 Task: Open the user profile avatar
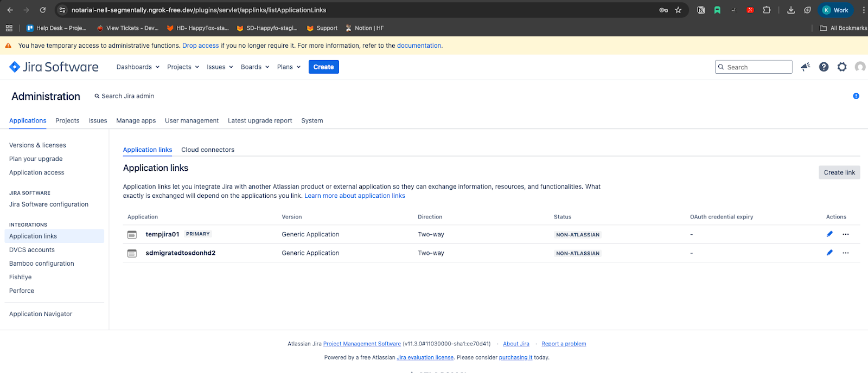(860, 67)
